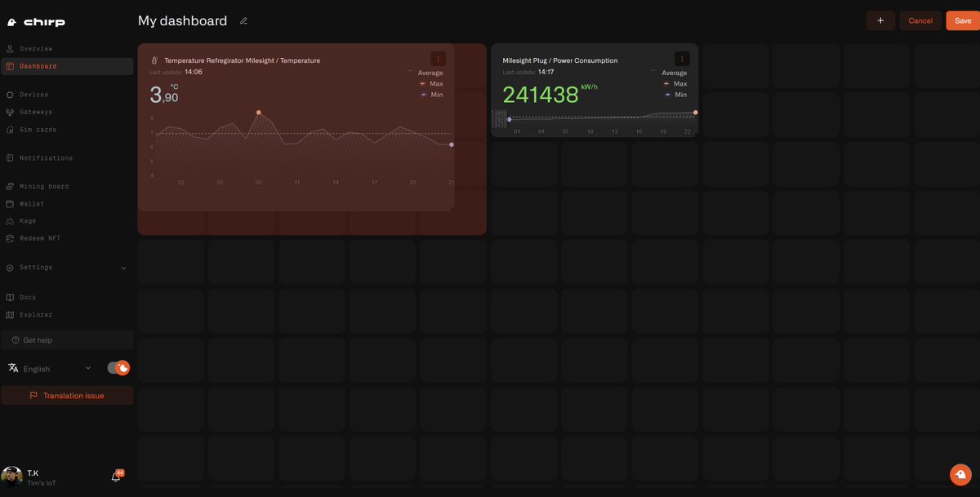Screen dimensions: 980x497
Task: Open the English language dropdown
Action: [49, 369]
